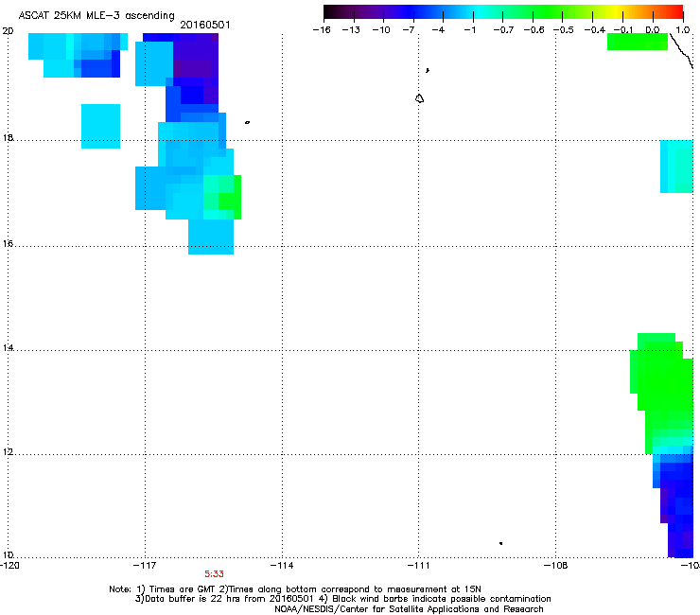
Task: Click the "NOAA/NESDIS/Center for Satellite Applications and Research" credit
Action: (409, 609)
